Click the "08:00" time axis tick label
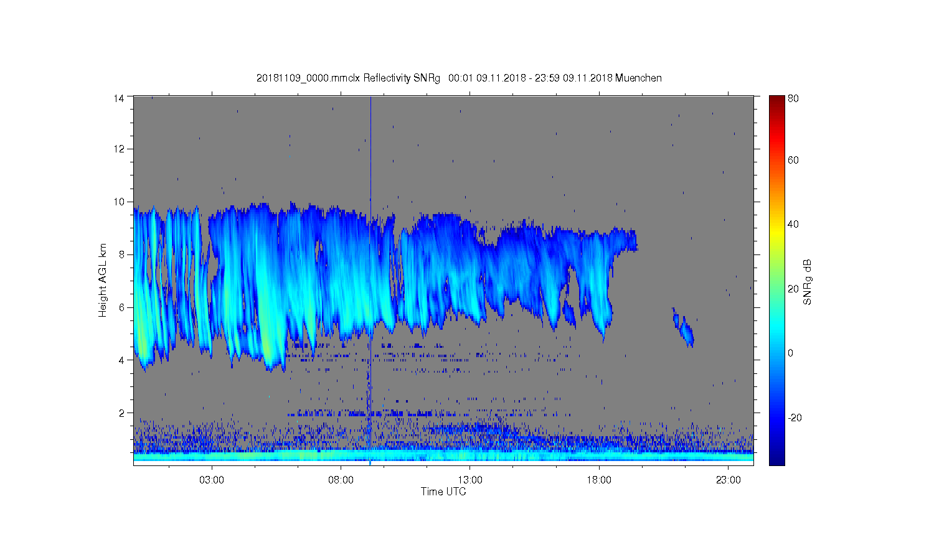This screenshot has width=934, height=560. pyautogui.click(x=341, y=480)
